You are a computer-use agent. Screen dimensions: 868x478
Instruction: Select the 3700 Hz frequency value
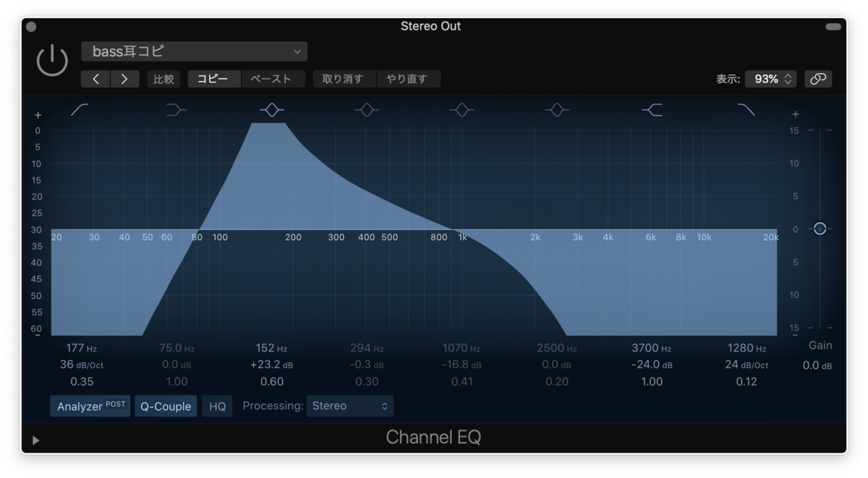point(652,348)
